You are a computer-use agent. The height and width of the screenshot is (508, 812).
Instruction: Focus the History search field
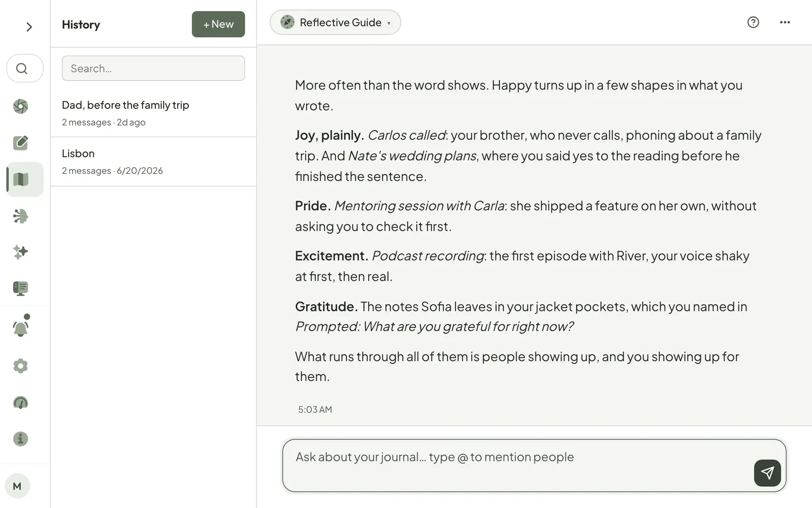[x=153, y=69]
